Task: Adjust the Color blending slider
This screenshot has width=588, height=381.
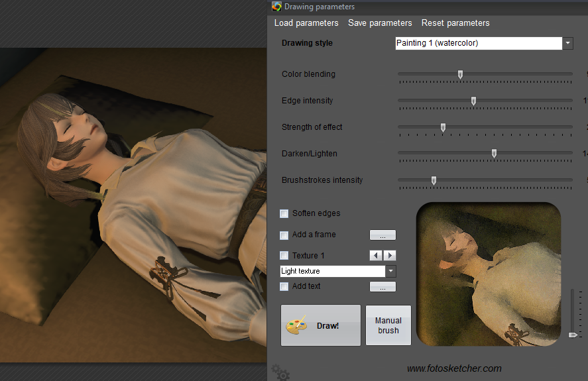Action: (460, 74)
